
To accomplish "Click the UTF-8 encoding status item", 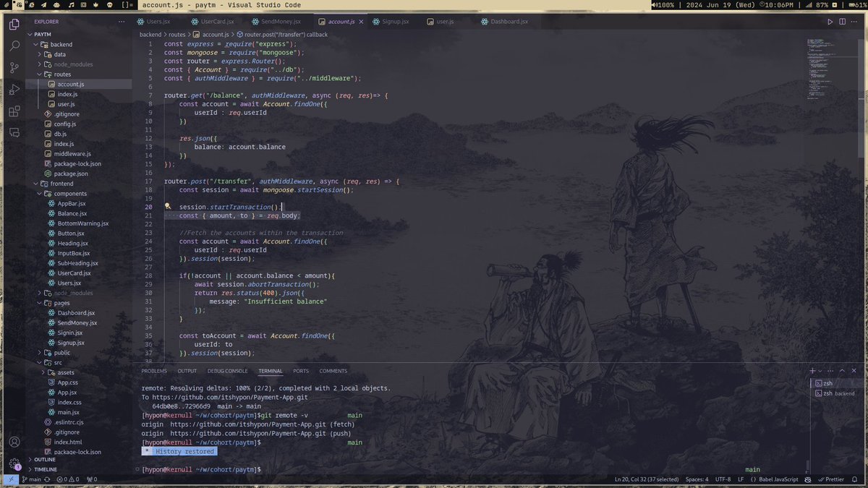I will 723,479.
